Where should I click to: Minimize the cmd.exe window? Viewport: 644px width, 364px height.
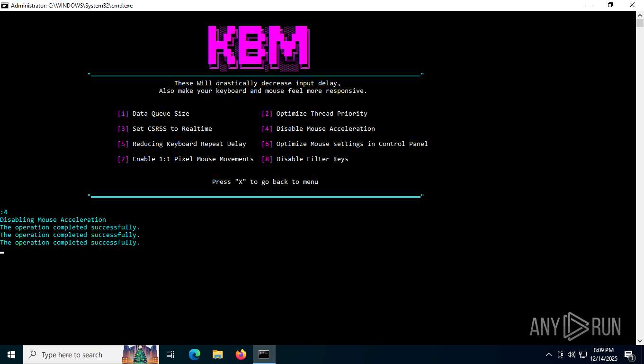[589, 5]
